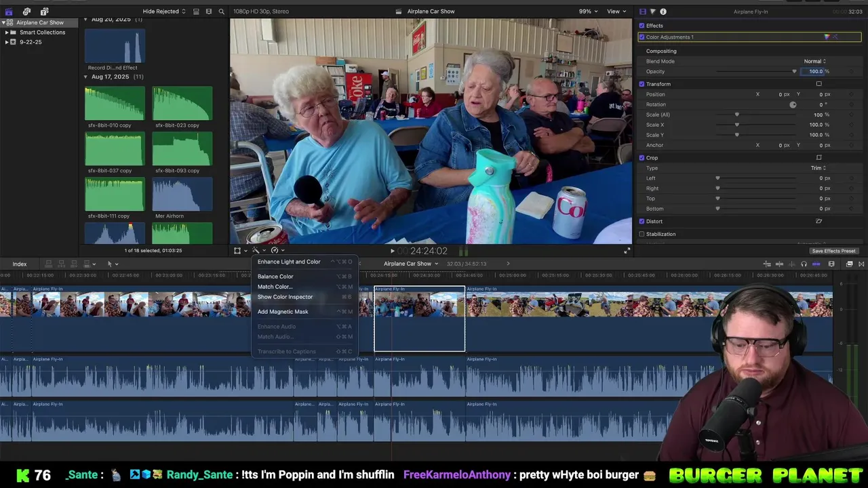868x488 pixels.
Task: Open the Airplane Car Show timeline dropdown
Action: [x=411, y=264]
